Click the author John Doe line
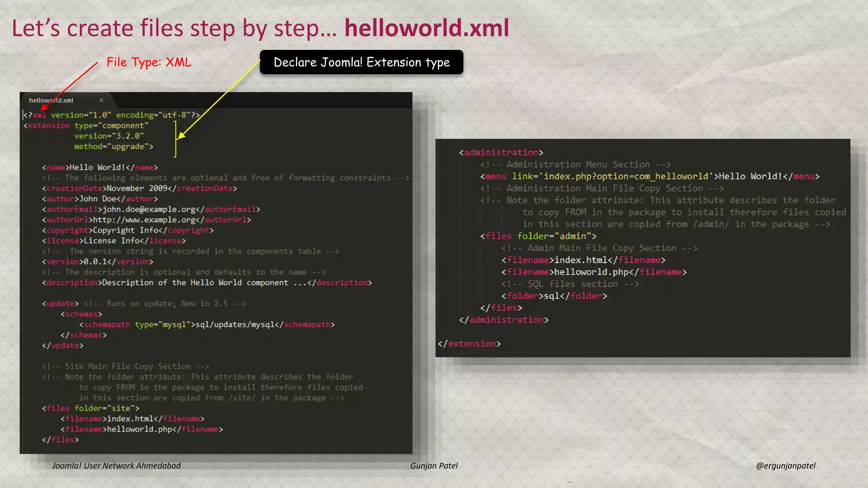 (x=100, y=199)
